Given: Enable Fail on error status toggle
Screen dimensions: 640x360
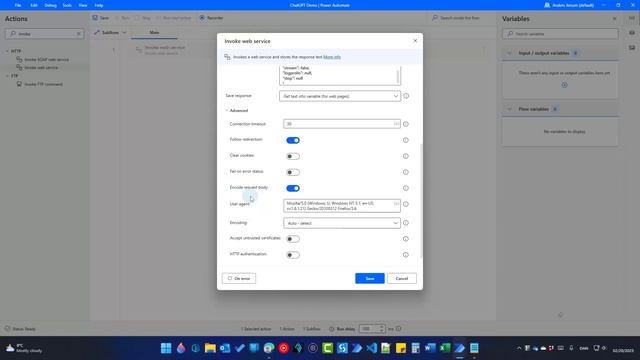Looking at the screenshot, I should pos(293,172).
